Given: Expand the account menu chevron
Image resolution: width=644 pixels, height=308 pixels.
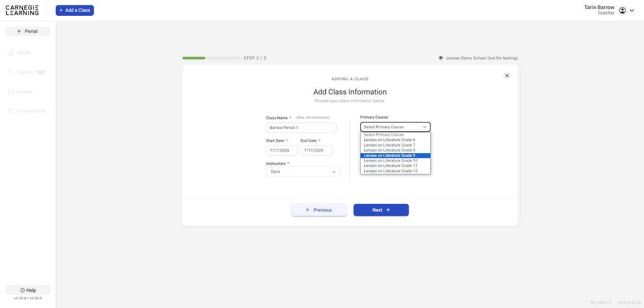Looking at the screenshot, I should coord(632,10).
